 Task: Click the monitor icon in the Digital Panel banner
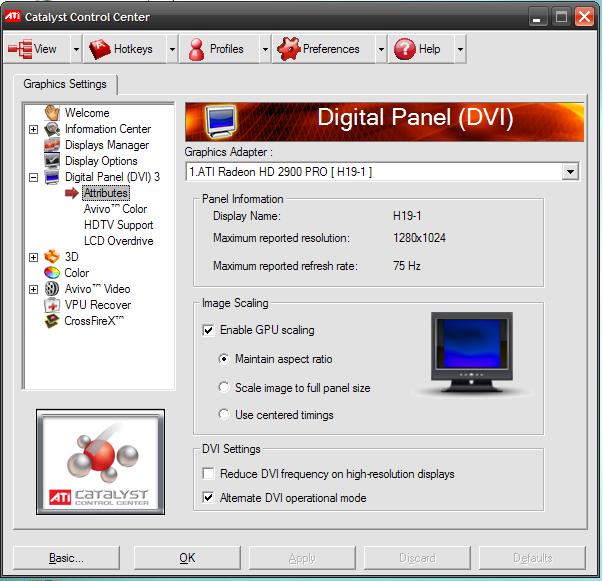(221, 122)
